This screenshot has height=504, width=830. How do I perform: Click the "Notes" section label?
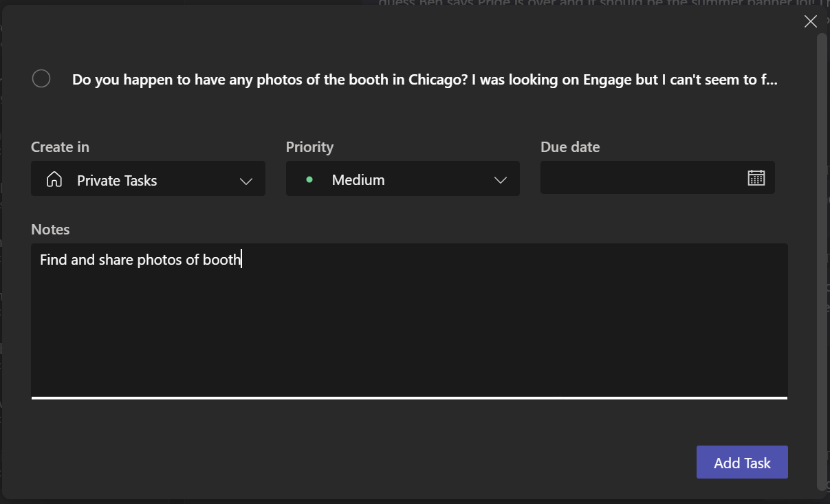[50, 230]
